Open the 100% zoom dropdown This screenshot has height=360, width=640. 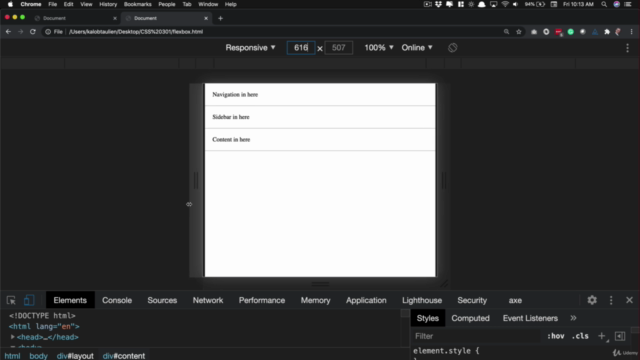pos(378,48)
